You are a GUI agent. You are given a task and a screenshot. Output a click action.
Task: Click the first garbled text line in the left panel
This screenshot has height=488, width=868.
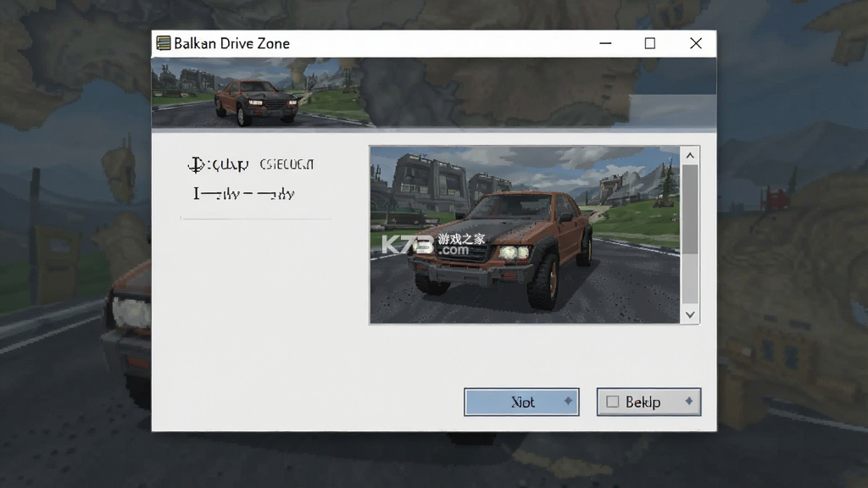pyautogui.click(x=251, y=164)
